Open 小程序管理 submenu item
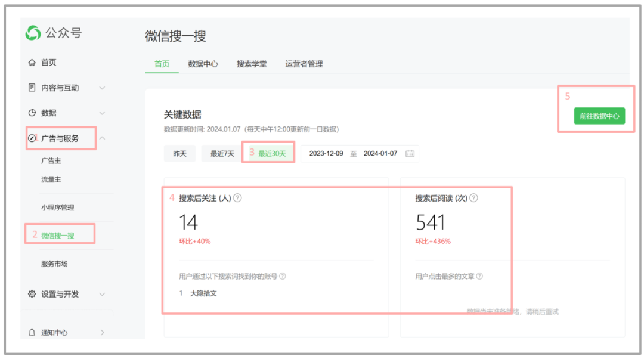Screen dimensions: 644x356 coord(57,208)
